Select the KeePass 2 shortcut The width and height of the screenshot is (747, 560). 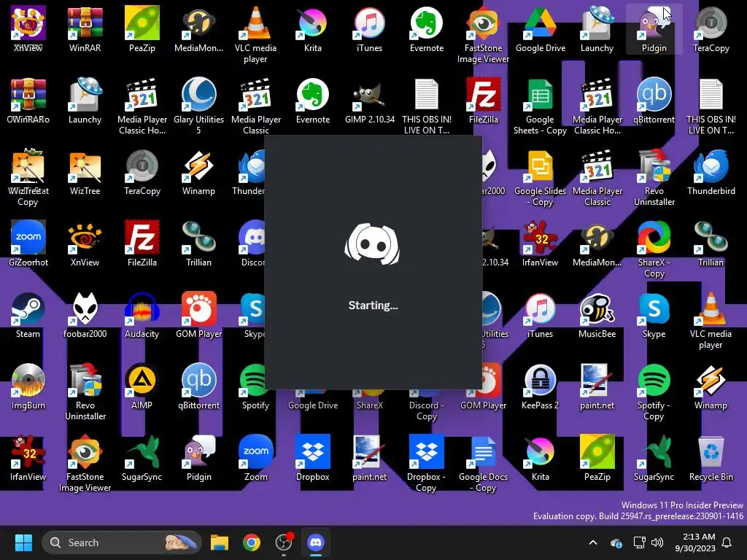tap(541, 386)
